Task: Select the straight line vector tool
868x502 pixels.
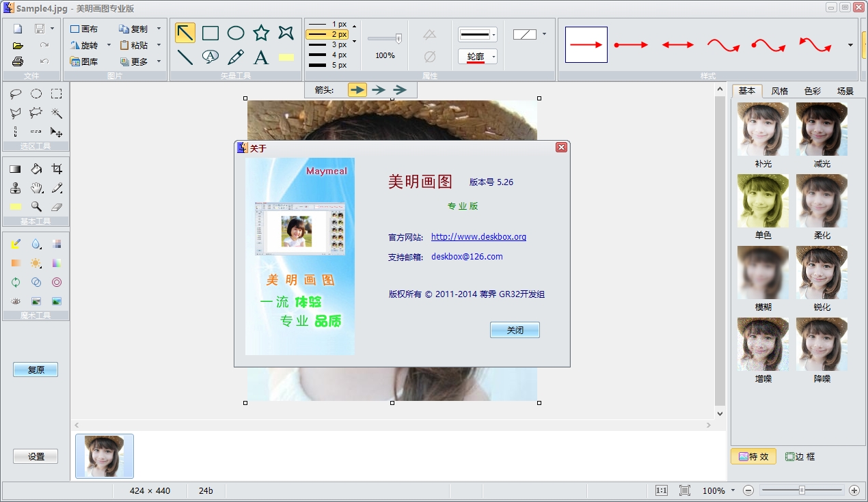Action: click(185, 57)
